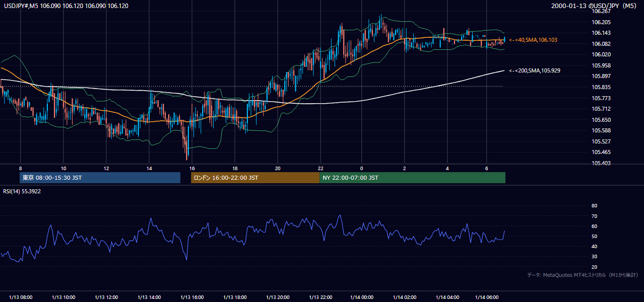Click RSI scale level 20
Viewport: 644px width, 302px height.
click(x=594, y=267)
